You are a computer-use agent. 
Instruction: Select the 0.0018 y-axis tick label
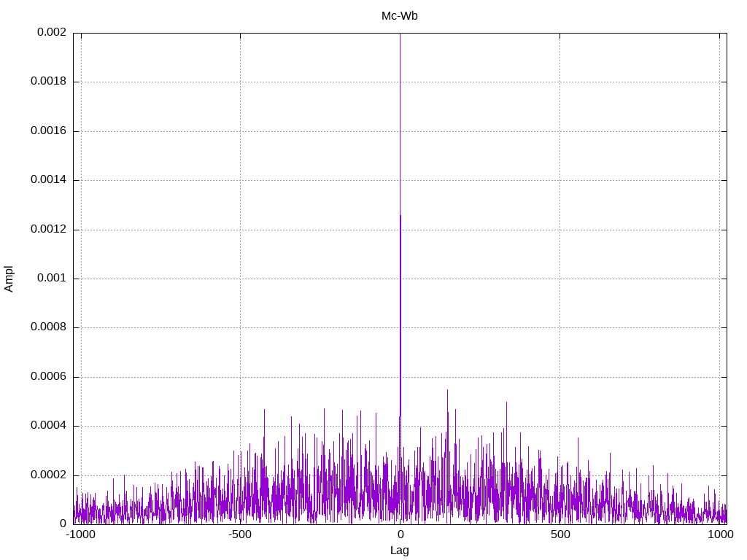(x=48, y=82)
